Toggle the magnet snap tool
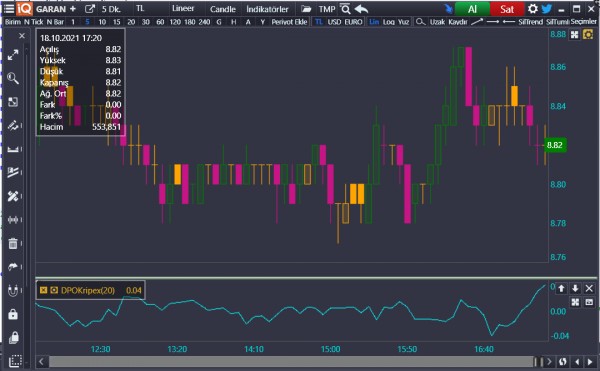 pyautogui.click(x=13, y=291)
